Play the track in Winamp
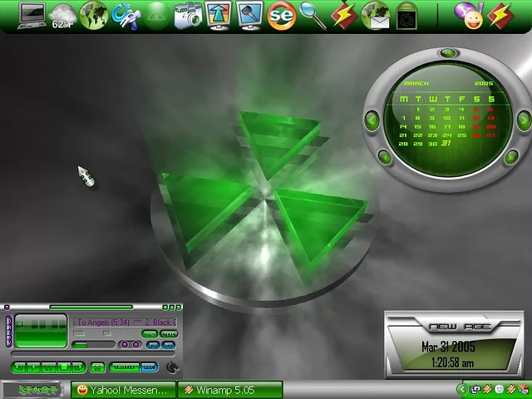The width and height of the screenshot is (532, 399). [x=34, y=367]
